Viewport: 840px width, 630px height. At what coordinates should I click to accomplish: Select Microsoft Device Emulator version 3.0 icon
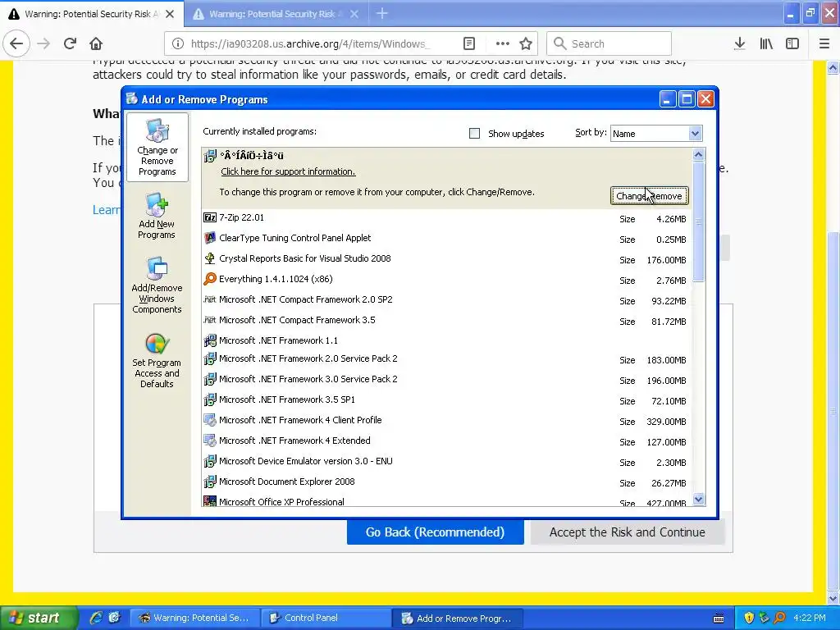click(x=210, y=461)
